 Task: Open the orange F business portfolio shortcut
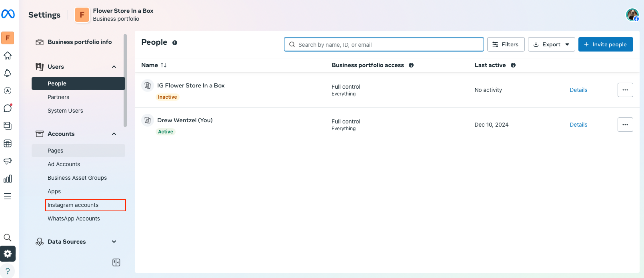coord(8,38)
